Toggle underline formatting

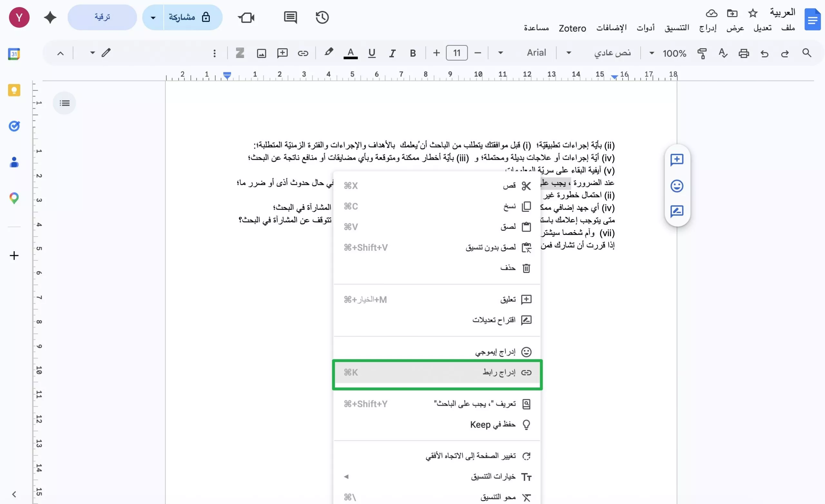(x=372, y=53)
